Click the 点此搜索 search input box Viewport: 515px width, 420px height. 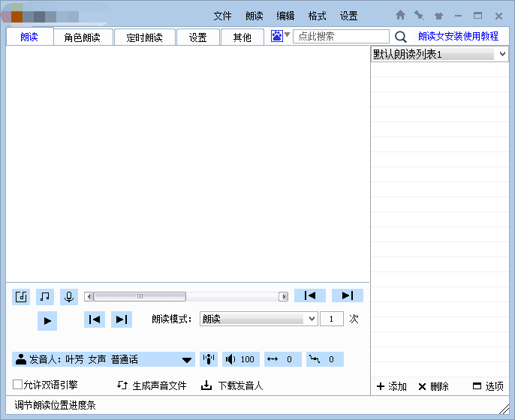point(341,36)
